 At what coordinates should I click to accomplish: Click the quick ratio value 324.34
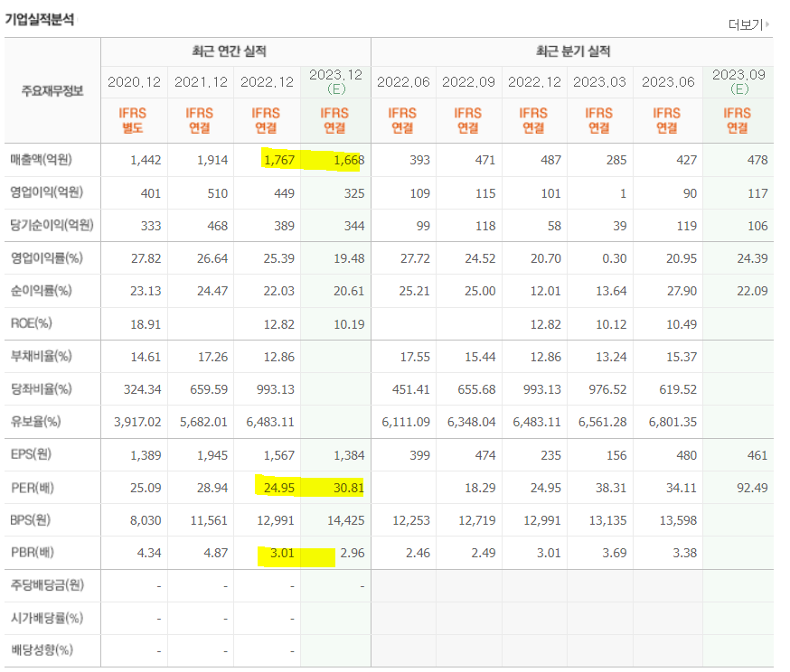(142, 389)
